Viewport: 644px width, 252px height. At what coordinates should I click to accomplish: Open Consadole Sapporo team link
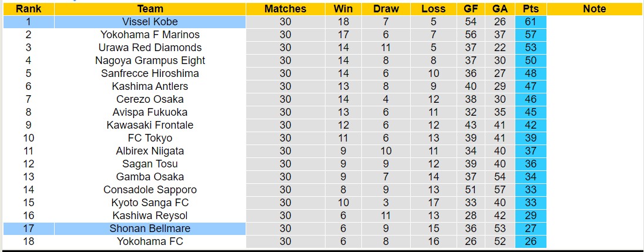[150, 190]
